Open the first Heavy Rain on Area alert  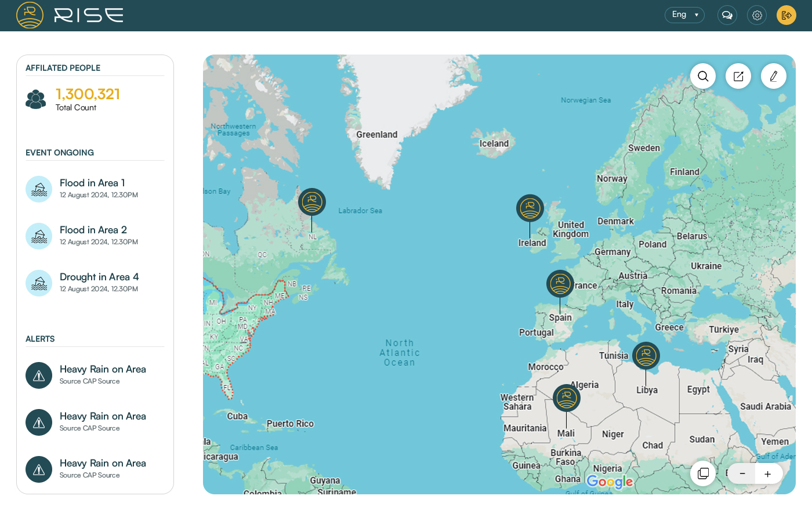click(x=103, y=370)
